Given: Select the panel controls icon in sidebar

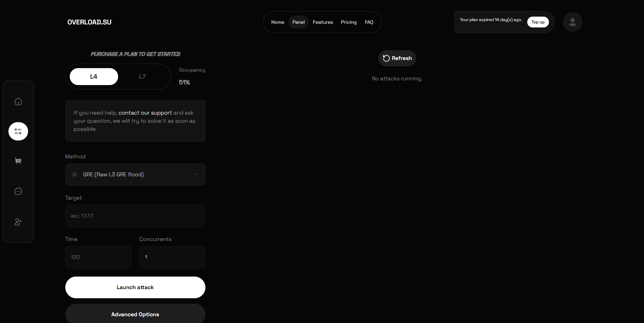Looking at the screenshot, I should pyautogui.click(x=18, y=132).
